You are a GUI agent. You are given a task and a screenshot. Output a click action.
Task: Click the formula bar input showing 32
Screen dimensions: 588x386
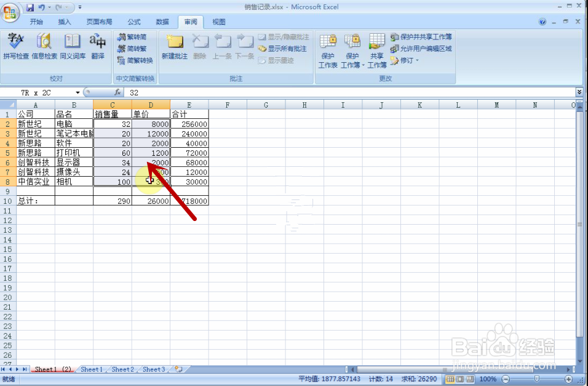click(351, 92)
